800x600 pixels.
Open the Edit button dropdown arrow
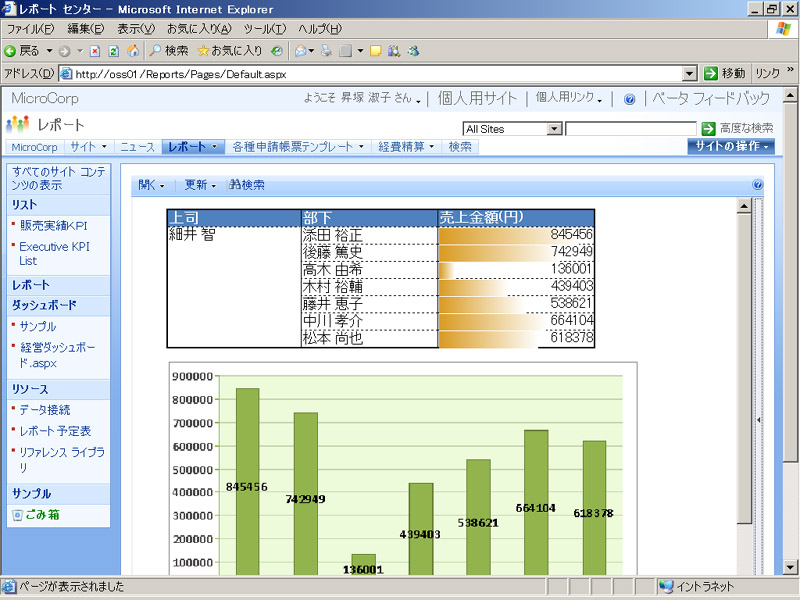coord(360,51)
